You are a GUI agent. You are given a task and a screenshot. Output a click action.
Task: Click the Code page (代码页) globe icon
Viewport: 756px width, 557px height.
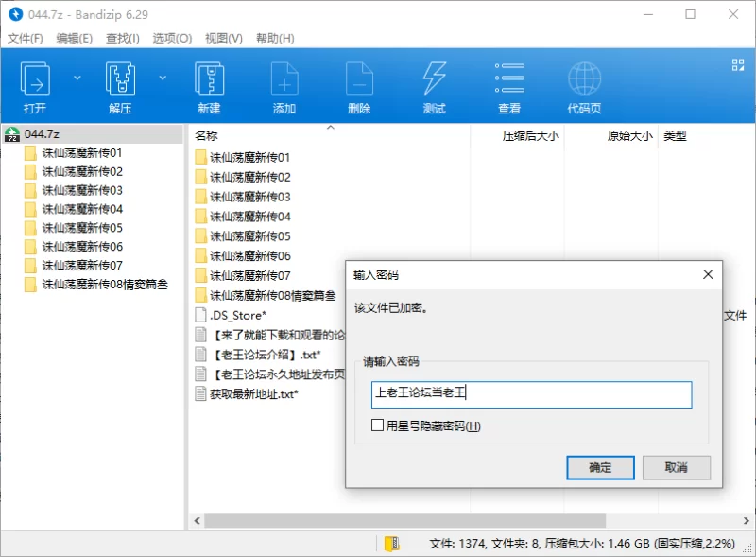click(584, 78)
